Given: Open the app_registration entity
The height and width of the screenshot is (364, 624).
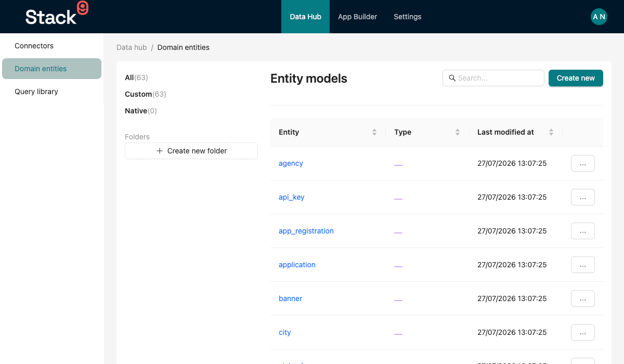Looking at the screenshot, I should pyautogui.click(x=306, y=231).
